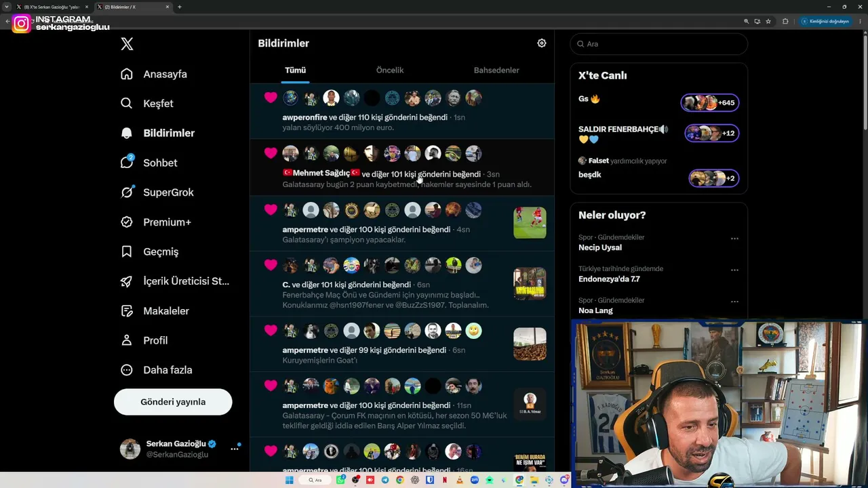
Task: Open the Mehmet Sağdıç profile link
Action: click(321, 174)
